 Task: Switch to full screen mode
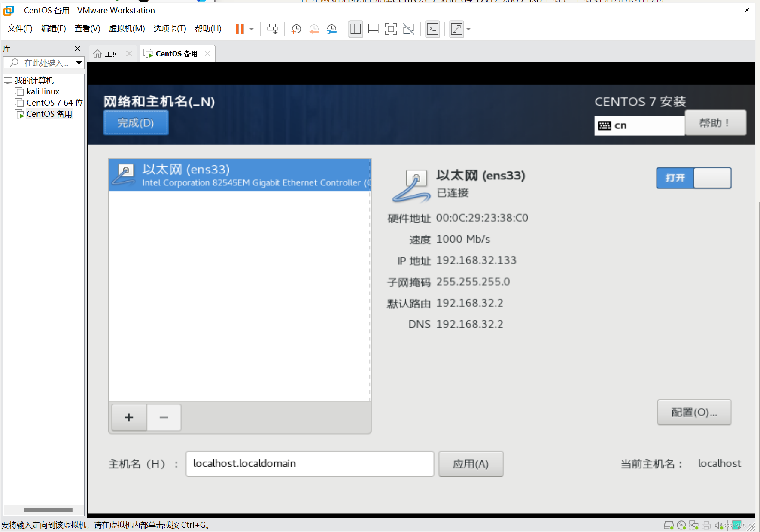(391, 29)
